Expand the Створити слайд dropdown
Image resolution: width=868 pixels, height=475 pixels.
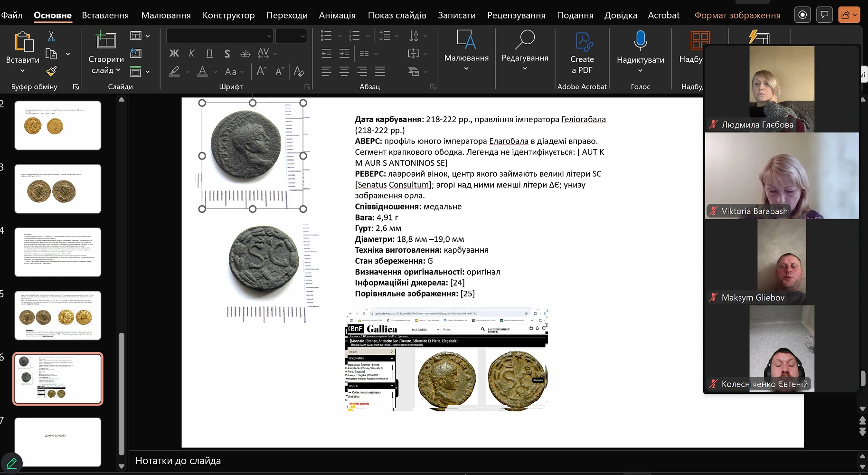[118, 70]
